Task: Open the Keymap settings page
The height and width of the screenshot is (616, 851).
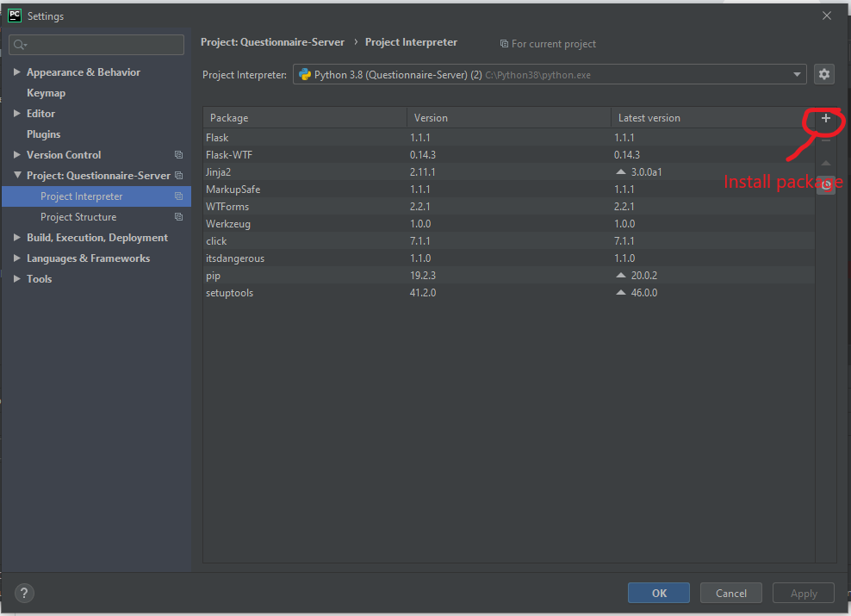Action: [x=47, y=93]
